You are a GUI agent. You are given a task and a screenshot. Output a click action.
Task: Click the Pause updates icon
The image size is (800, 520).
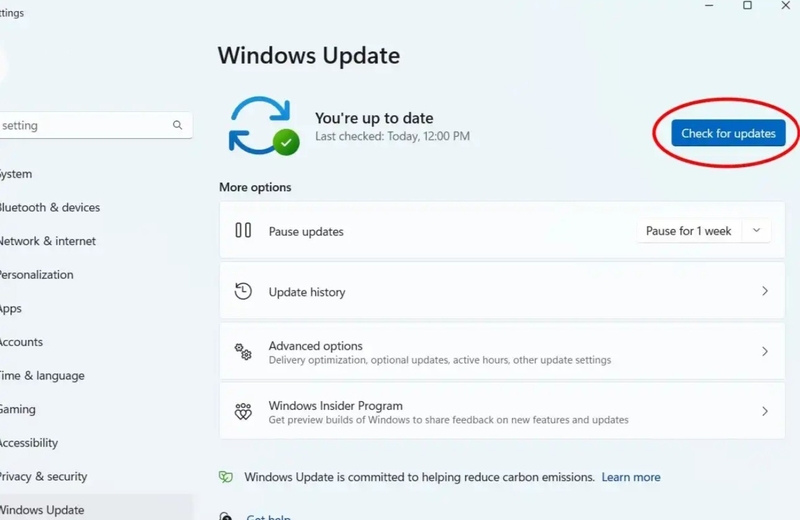[x=243, y=231]
